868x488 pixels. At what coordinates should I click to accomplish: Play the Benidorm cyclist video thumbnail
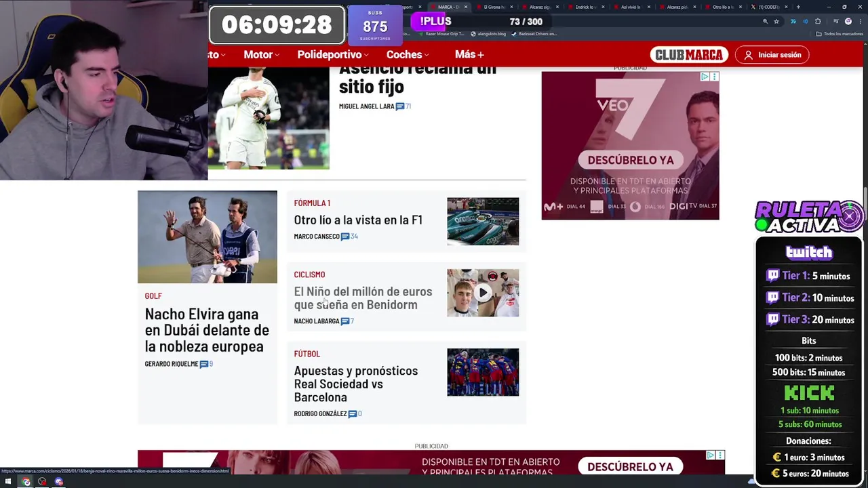483,293
